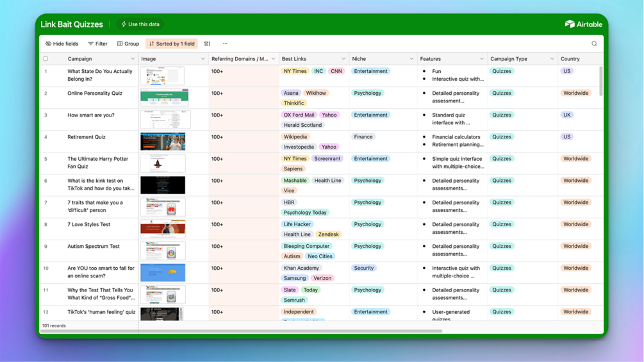Select the Independent tag
Screen dimensions: 644x362
point(299,312)
